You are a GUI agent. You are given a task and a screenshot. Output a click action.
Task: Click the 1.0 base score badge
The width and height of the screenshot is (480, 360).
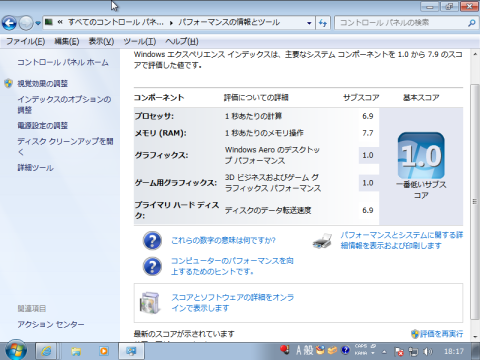(421, 156)
